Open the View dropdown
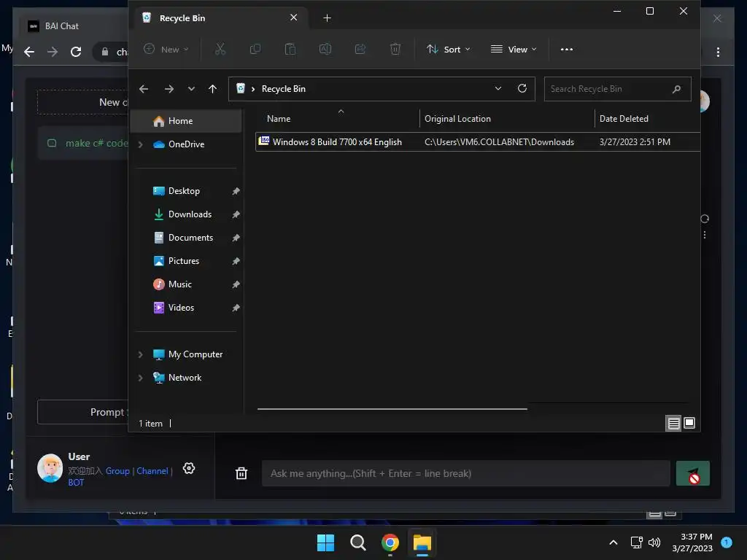 tap(514, 49)
